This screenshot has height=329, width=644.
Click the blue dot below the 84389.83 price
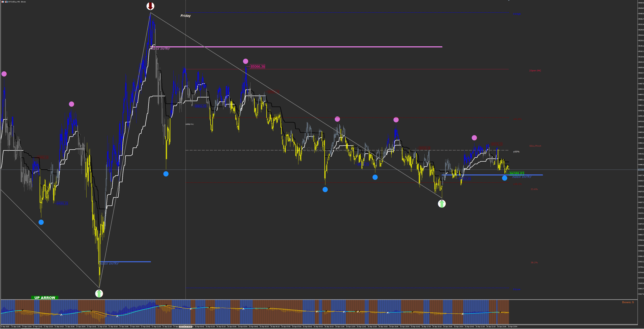tap(505, 178)
